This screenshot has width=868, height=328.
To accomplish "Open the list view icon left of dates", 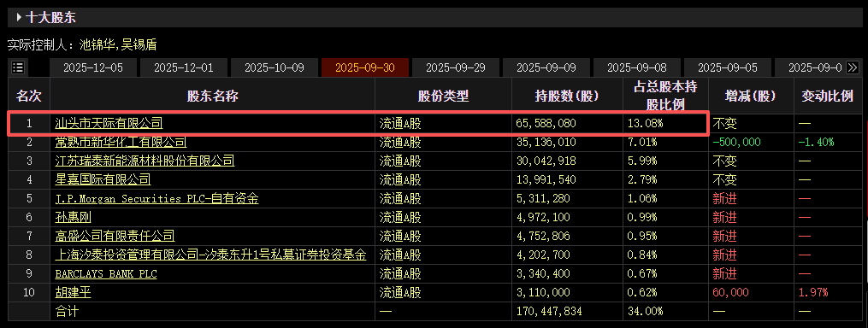I will (x=18, y=67).
